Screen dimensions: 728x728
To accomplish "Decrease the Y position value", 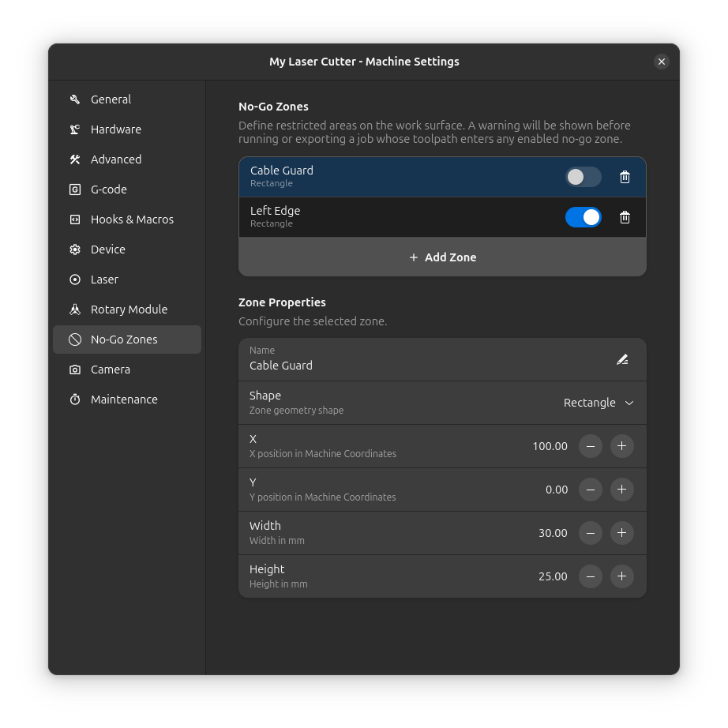I will pos(591,490).
